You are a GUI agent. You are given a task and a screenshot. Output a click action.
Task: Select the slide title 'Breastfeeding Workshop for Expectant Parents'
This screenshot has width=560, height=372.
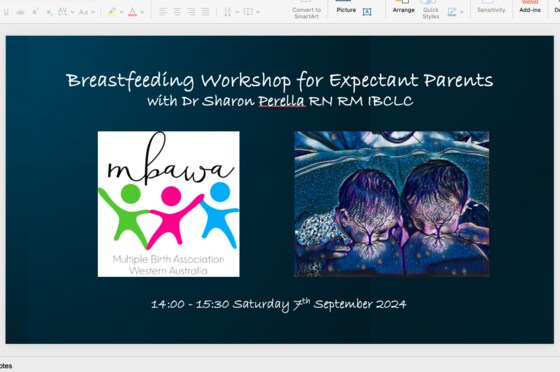coord(280,81)
